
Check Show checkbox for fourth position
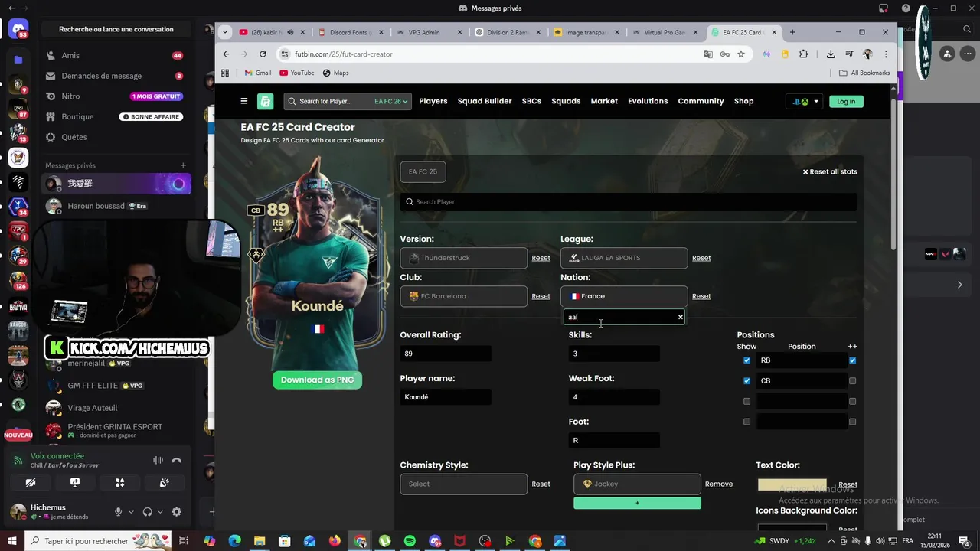[x=746, y=422]
